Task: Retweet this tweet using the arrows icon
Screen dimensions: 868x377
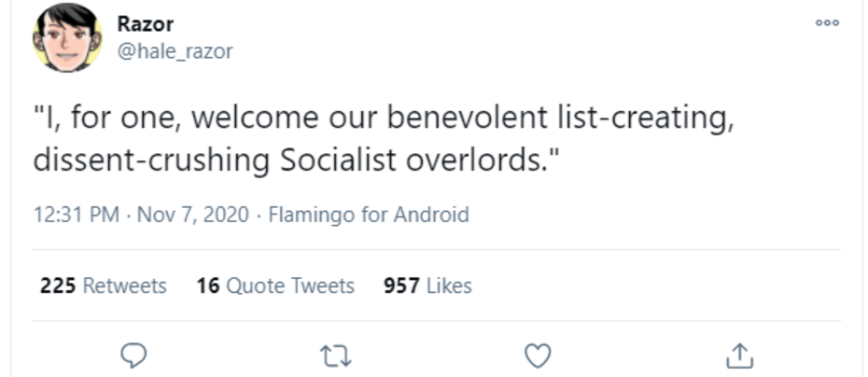Action: tap(333, 355)
